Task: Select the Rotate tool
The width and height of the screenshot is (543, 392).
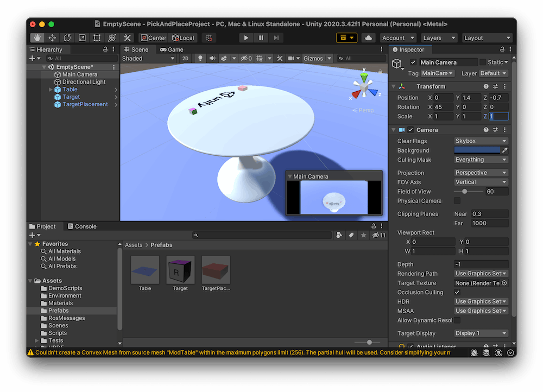Action: point(67,38)
